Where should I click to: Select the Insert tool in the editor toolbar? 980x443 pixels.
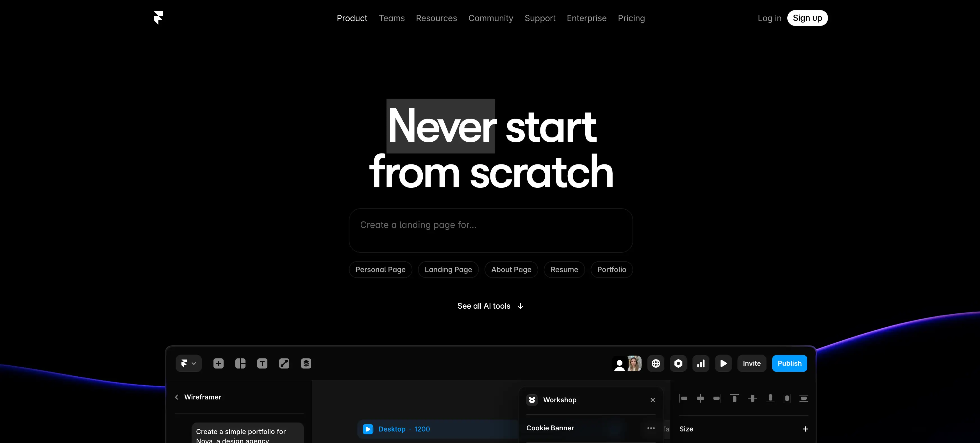218,363
